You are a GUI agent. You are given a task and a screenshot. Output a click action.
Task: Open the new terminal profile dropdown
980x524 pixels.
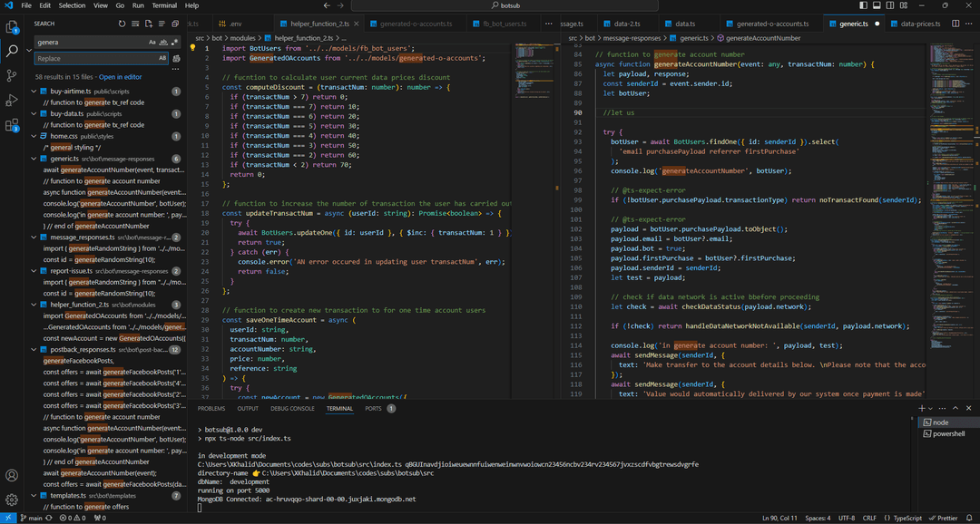click(931, 408)
